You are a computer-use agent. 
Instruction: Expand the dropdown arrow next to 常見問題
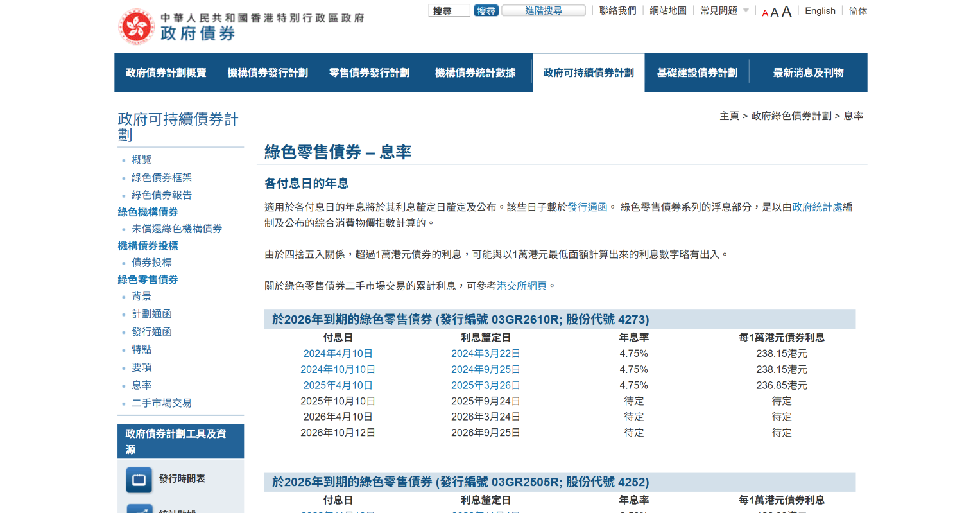point(746,11)
